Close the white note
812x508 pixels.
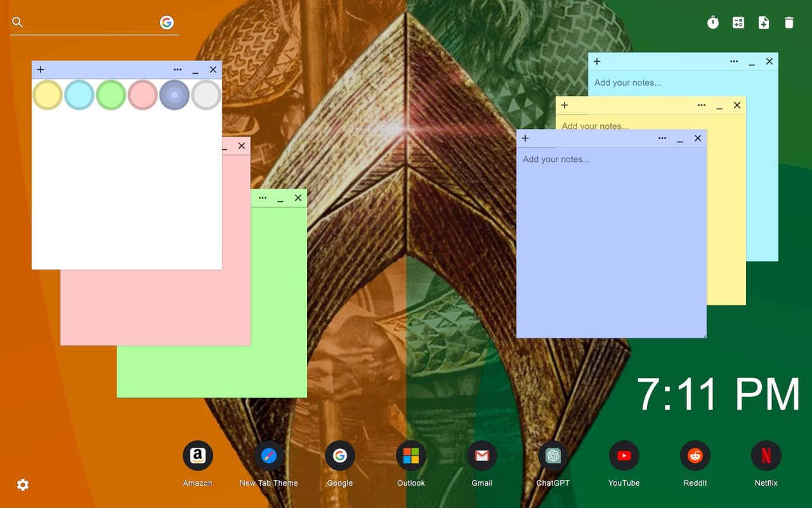213,70
